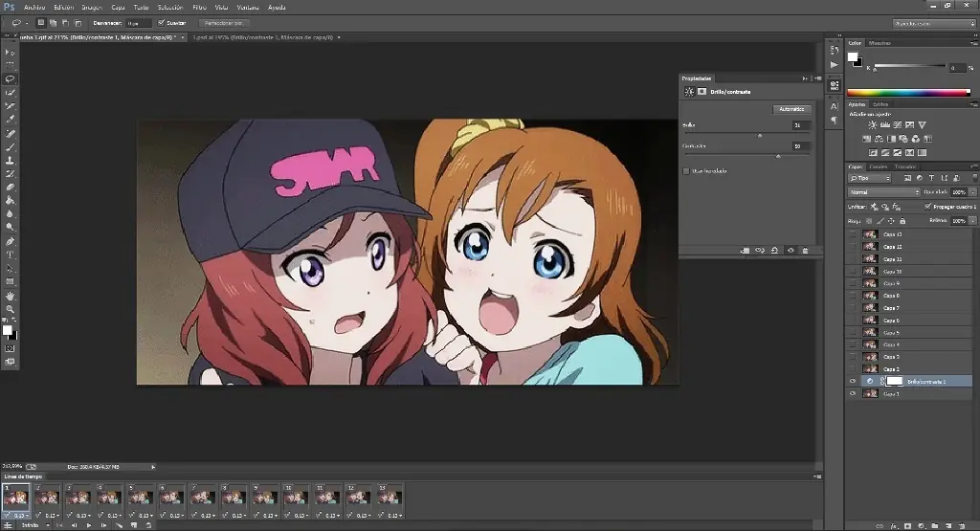Select the Type (T) tool
This screenshot has height=531, width=980.
point(11,254)
